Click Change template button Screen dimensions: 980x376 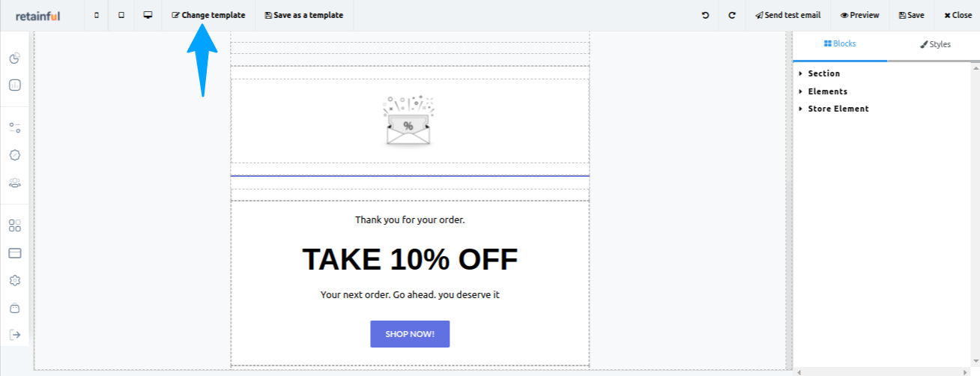(x=208, y=15)
